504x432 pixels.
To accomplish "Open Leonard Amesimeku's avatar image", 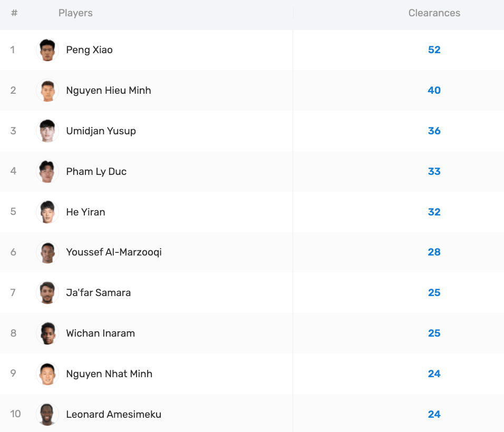I will coord(47,414).
